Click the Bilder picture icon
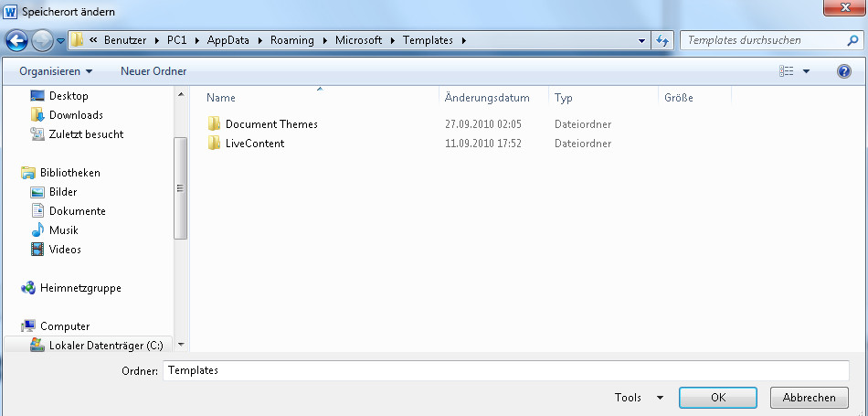The width and height of the screenshot is (868, 416). [37, 192]
